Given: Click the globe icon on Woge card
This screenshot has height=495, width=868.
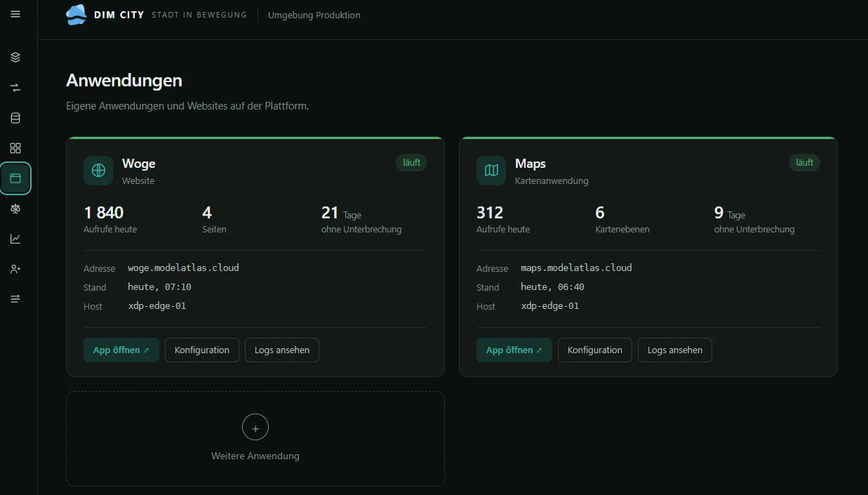Looking at the screenshot, I should pos(98,171).
